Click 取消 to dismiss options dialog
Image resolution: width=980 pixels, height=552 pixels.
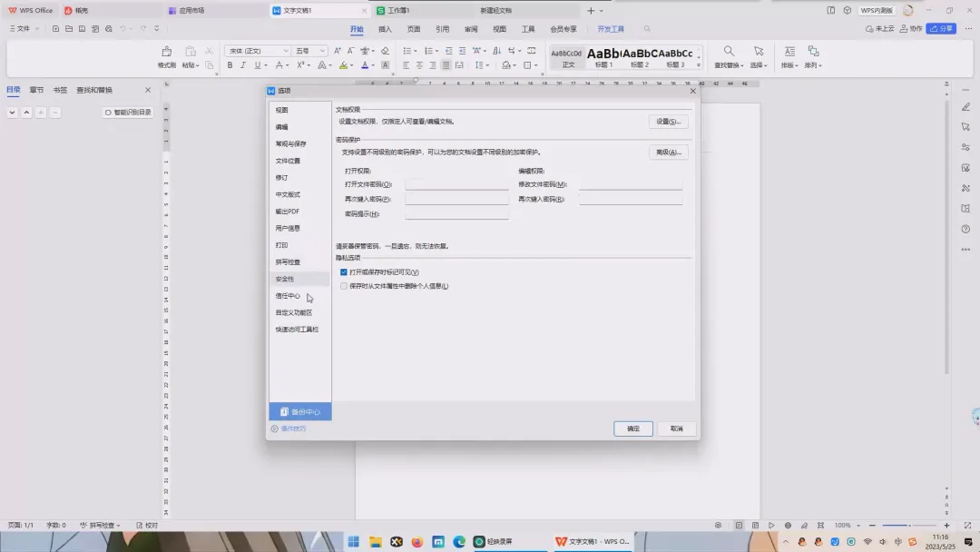click(x=677, y=429)
